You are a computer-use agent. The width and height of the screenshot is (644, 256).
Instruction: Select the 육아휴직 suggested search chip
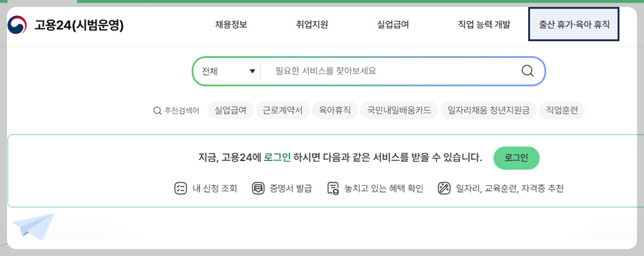pos(335,111)
